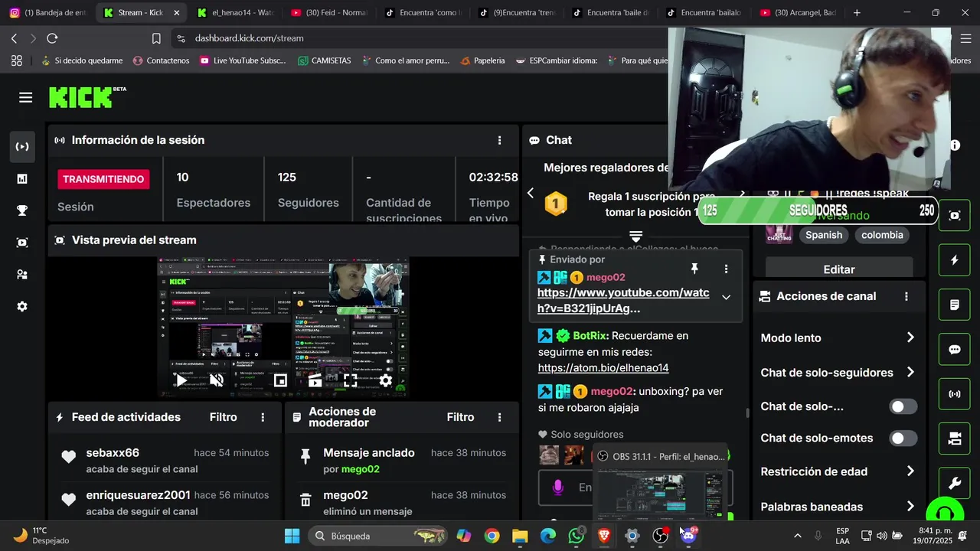
Task: Click the chat bubble button on right rail
Action: tap(955, 350)
